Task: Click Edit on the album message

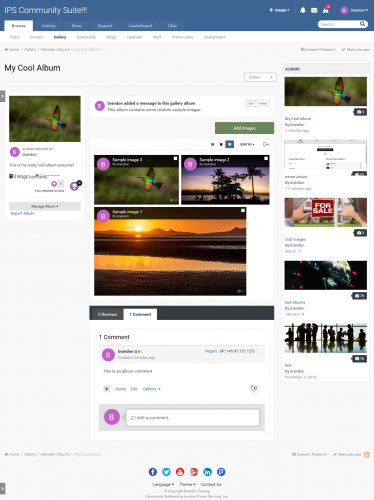Action: pyautogui.click(x=251, y=103)
